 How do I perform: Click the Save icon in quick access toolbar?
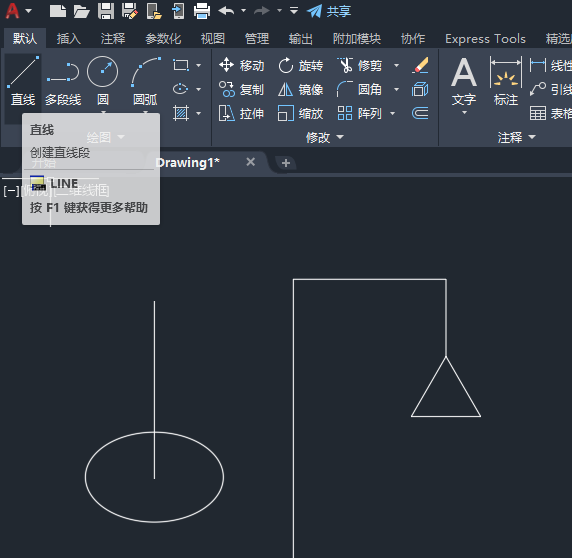pos(106,11)
